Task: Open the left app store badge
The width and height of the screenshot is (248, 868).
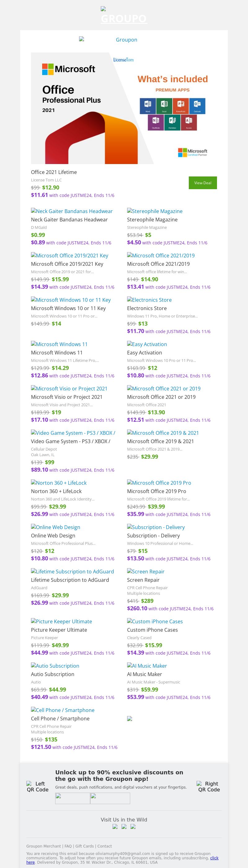Action: 73,798
